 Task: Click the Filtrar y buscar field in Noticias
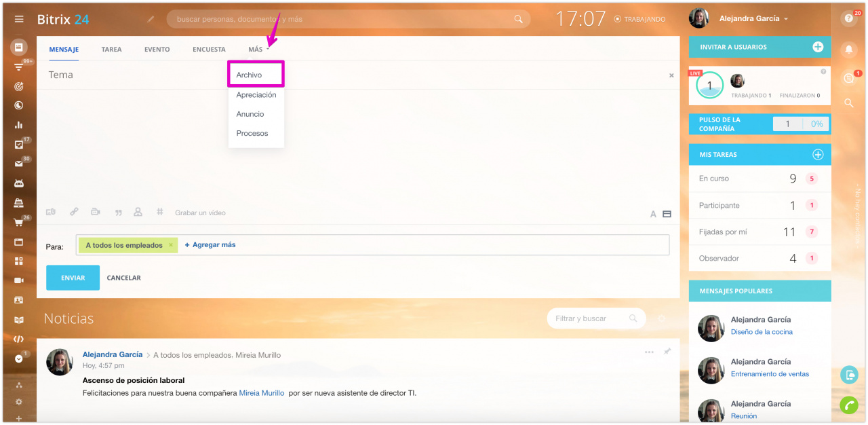(x=591, y=318)
